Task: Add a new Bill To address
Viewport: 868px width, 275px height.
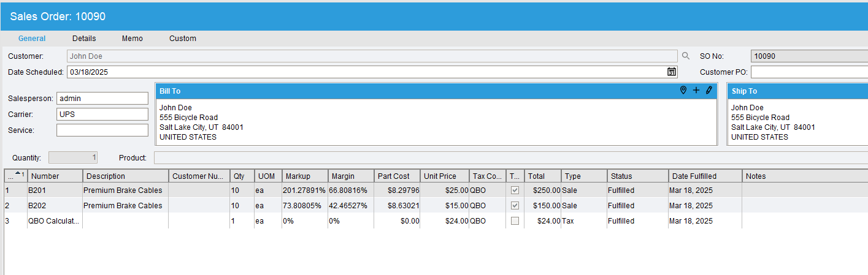Action: point(696,91)
